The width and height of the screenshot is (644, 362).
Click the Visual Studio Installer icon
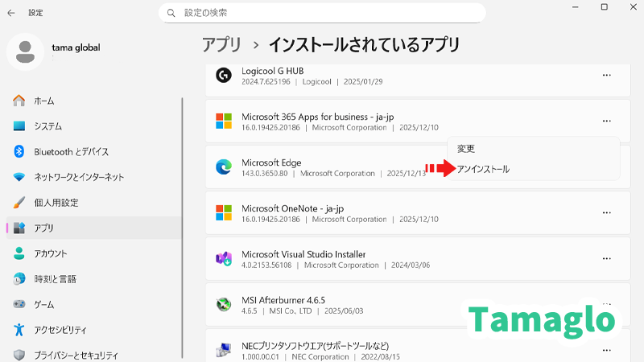point(223,259)
